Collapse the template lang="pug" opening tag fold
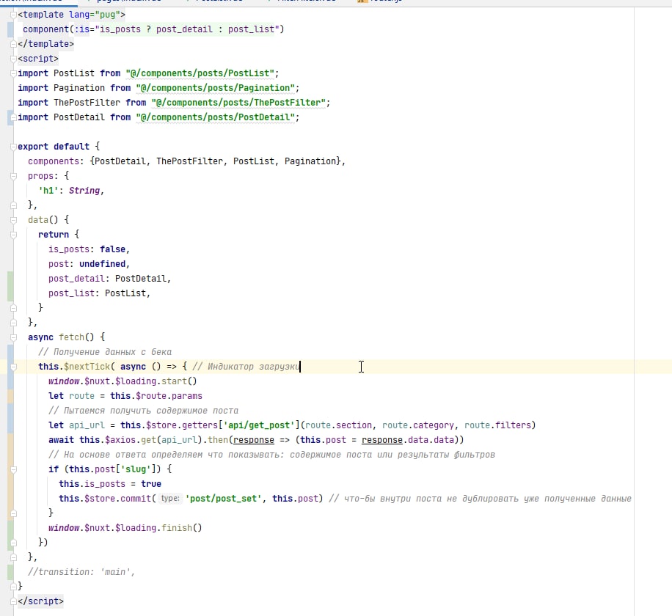 coord(13,15)
